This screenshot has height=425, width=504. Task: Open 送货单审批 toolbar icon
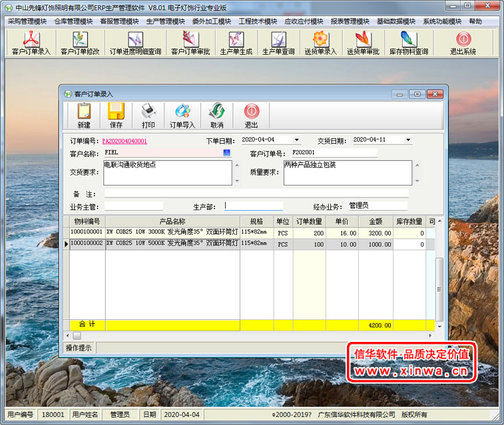363,43
